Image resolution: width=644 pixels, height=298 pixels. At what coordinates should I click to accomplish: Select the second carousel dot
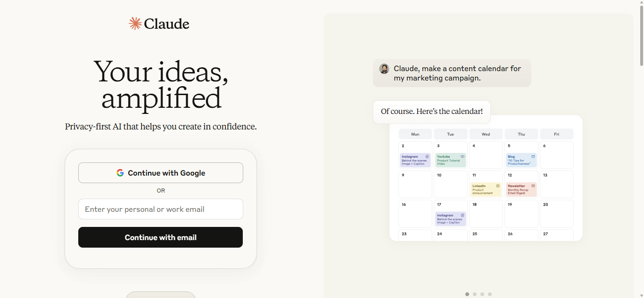coord(475,294)
